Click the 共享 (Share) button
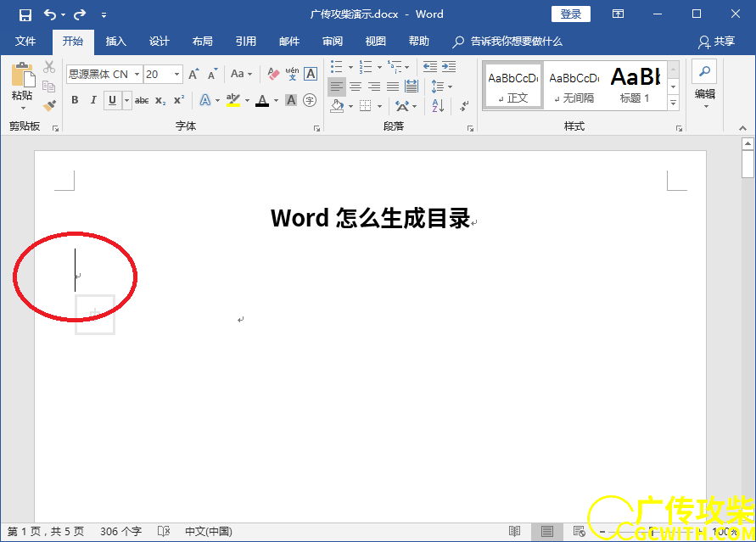This screenshot has height=542, width=756. (x=717, y=42)
